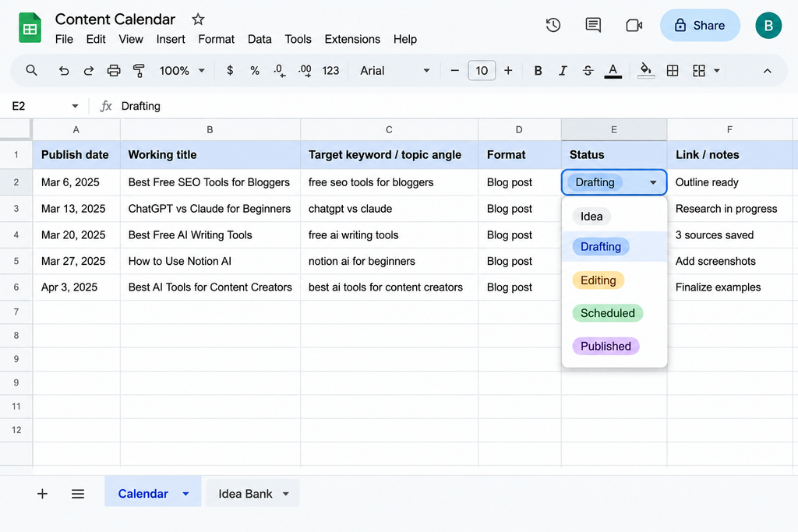Start a video call with camera icon
Image resolution: width=798 pixels, height=532 pixels.
[634, 25]
